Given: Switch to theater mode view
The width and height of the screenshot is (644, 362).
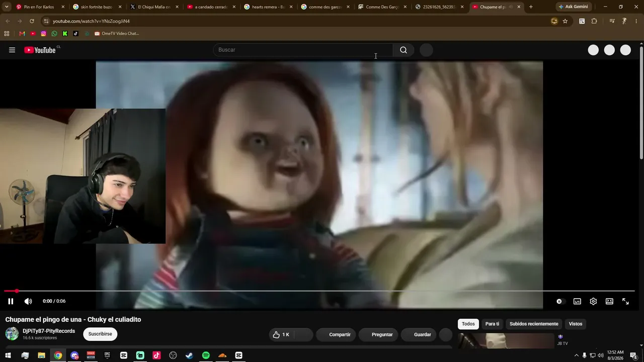Looking at the screenshot, I should [x=609, y=301].
